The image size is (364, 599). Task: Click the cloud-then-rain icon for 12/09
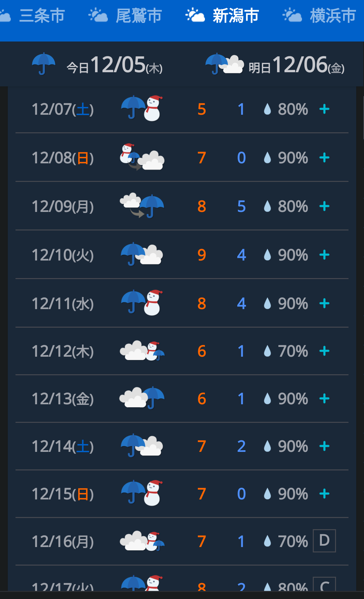tap(142, 206)
